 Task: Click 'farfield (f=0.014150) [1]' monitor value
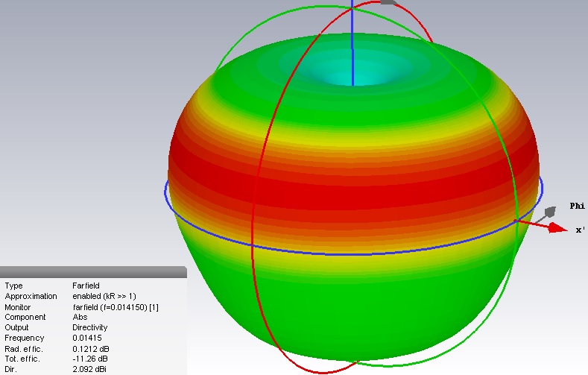point(116,307)
